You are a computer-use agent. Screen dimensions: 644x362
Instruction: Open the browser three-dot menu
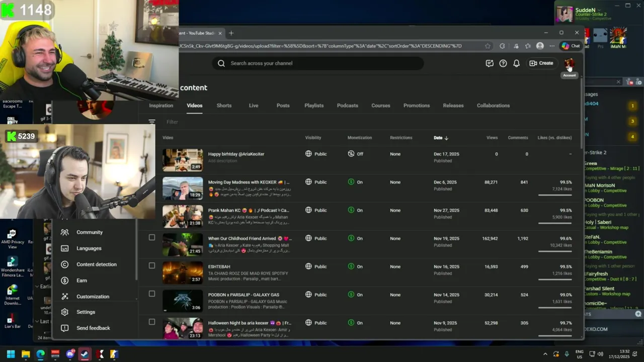552,46
